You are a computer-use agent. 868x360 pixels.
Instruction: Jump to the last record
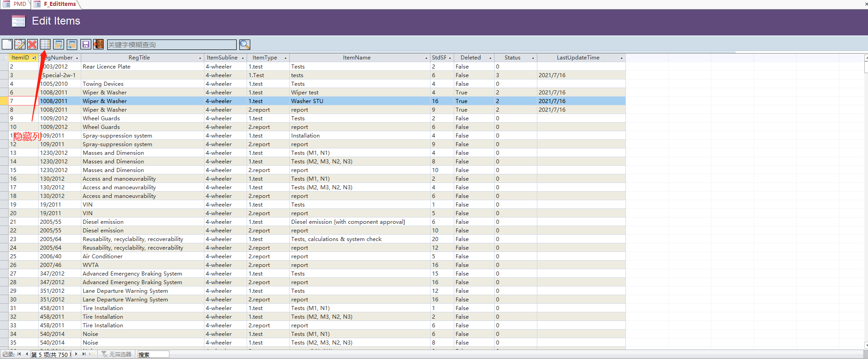(84, 354)
